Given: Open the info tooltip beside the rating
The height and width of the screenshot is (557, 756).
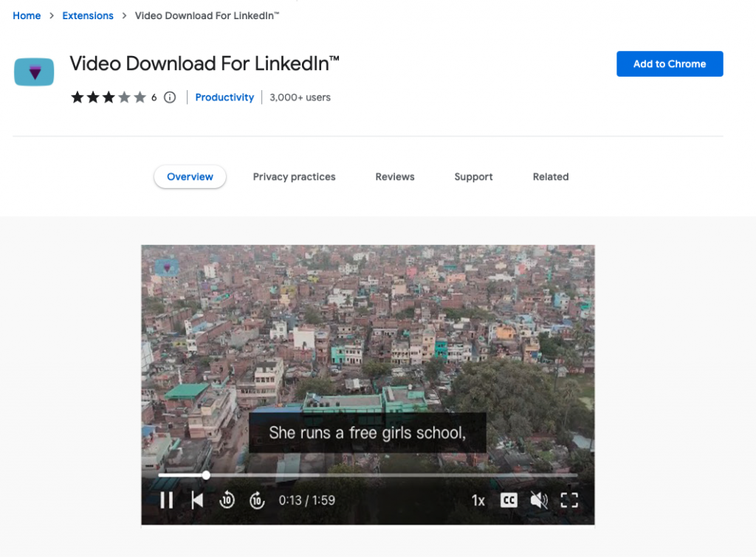Looking at the screenshot, I should pyautogui.click(x=169, y=97).
